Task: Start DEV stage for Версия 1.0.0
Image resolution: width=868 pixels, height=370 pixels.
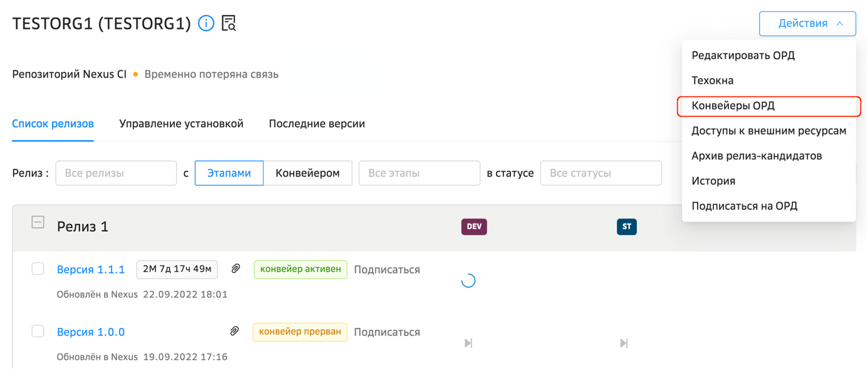Action: point(468,343)
